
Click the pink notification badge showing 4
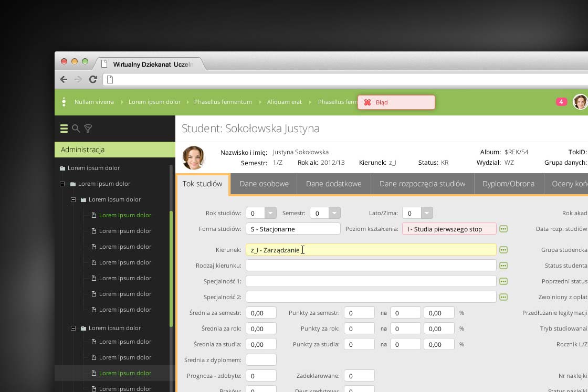561,102
